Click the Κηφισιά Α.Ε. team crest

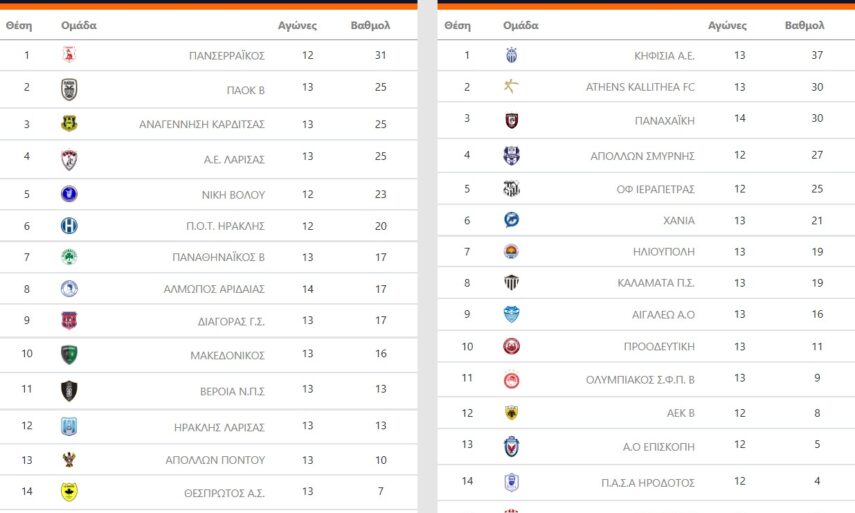point(512,55)
